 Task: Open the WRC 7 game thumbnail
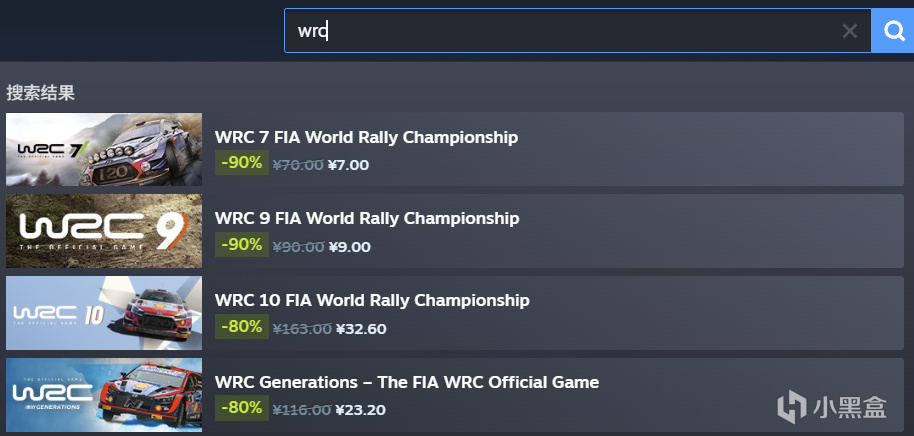click(104, 150)
